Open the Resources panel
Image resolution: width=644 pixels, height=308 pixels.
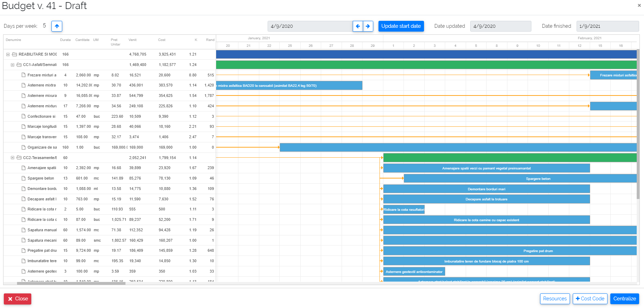(555, 299)
